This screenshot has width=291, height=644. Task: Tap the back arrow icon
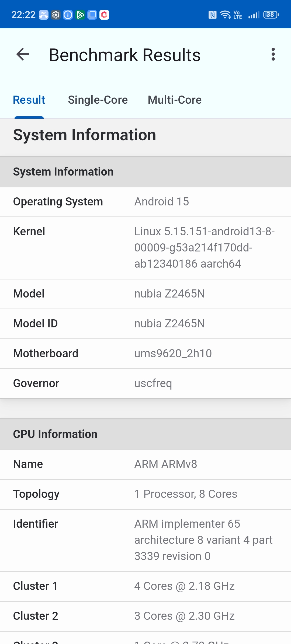pyautogui.click(x=23, y=55)
